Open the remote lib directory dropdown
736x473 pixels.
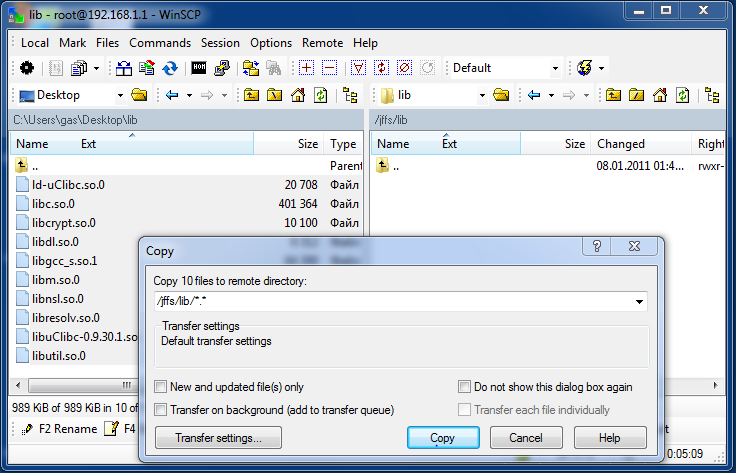[482, 95]
